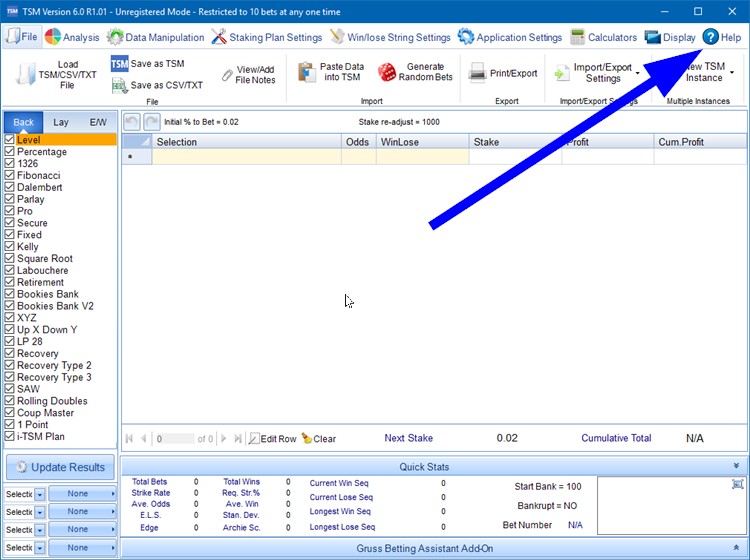The image size is (750, 560).
Task: Open the Staking Plan Settings tab
Action: (267, 37)
